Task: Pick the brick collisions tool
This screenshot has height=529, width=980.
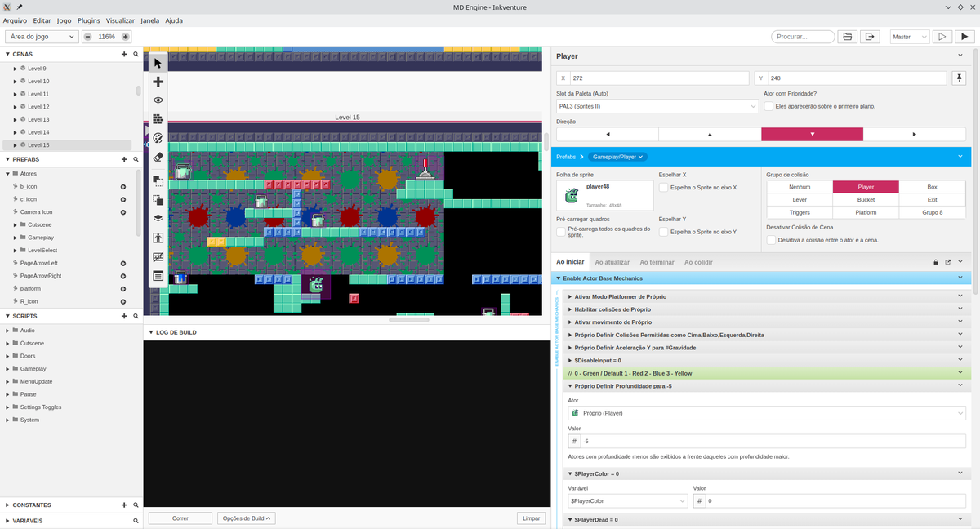Action: (158, 119)
